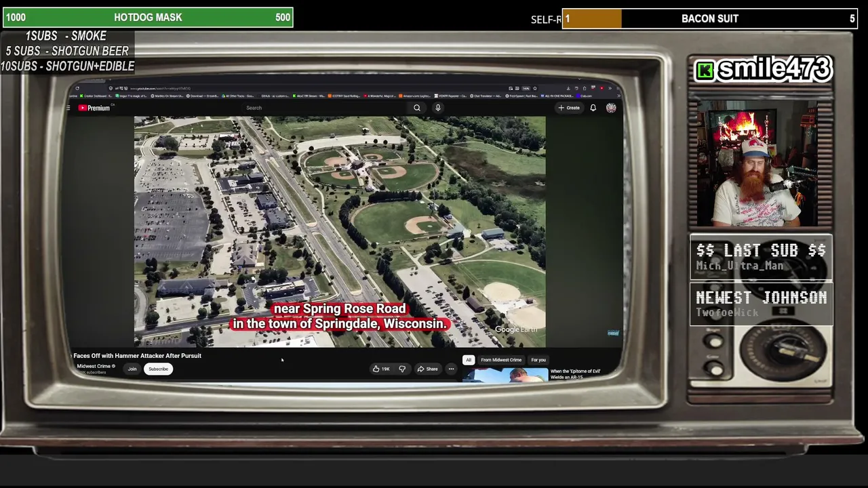Viewport: 868px width, 488px height.
Task: Pause the Midwest Crime video player
Action: tap(340, 232)
